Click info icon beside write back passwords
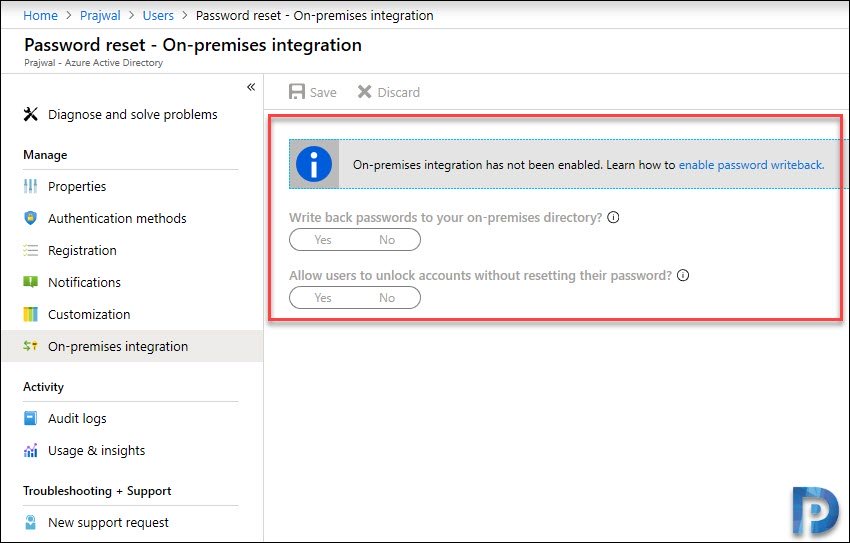 (613, 217)
